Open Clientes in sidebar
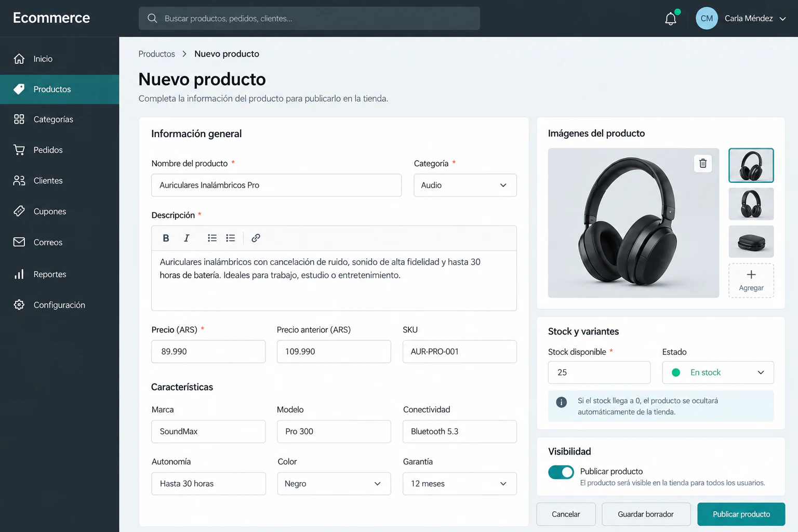This screenshot has height=532, width=798. tap(60, 181)
